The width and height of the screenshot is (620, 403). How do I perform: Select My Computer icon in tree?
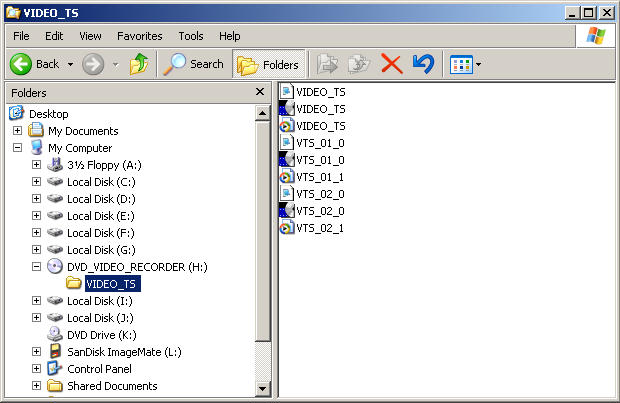tap(37, 148)
